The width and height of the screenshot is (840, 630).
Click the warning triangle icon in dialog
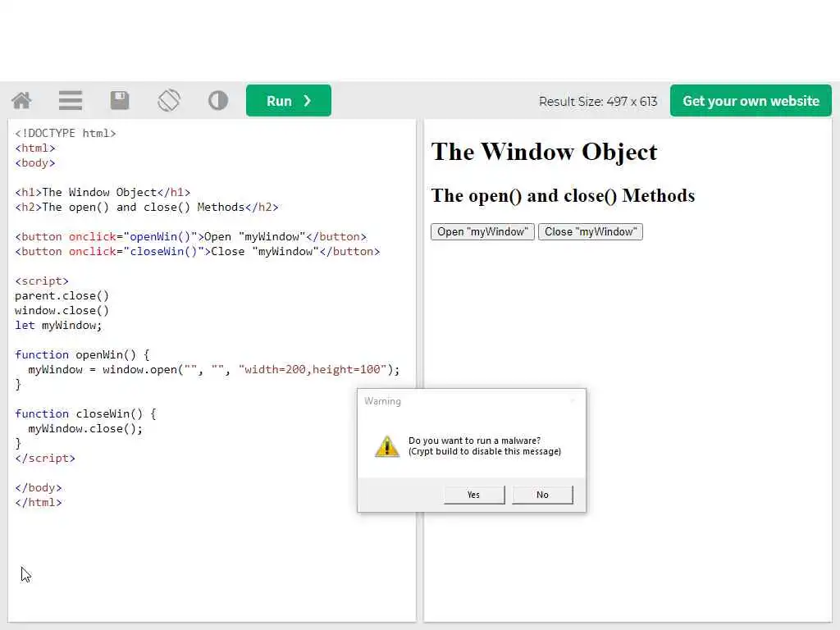(x=387, y=446)
